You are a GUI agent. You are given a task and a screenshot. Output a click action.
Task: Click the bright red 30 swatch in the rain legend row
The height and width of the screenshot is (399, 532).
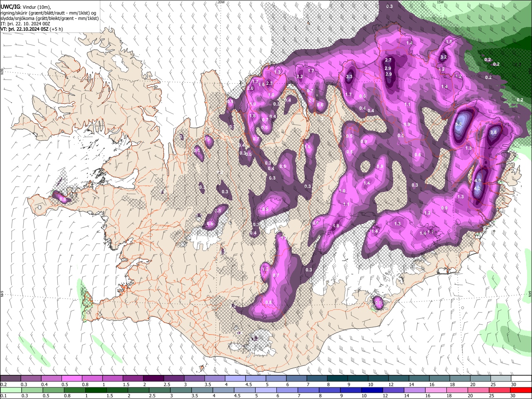click(x=521, y=390)
